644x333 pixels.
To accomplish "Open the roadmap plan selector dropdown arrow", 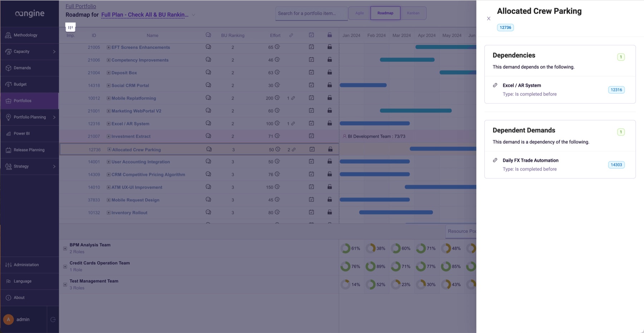I will point(193,15).
